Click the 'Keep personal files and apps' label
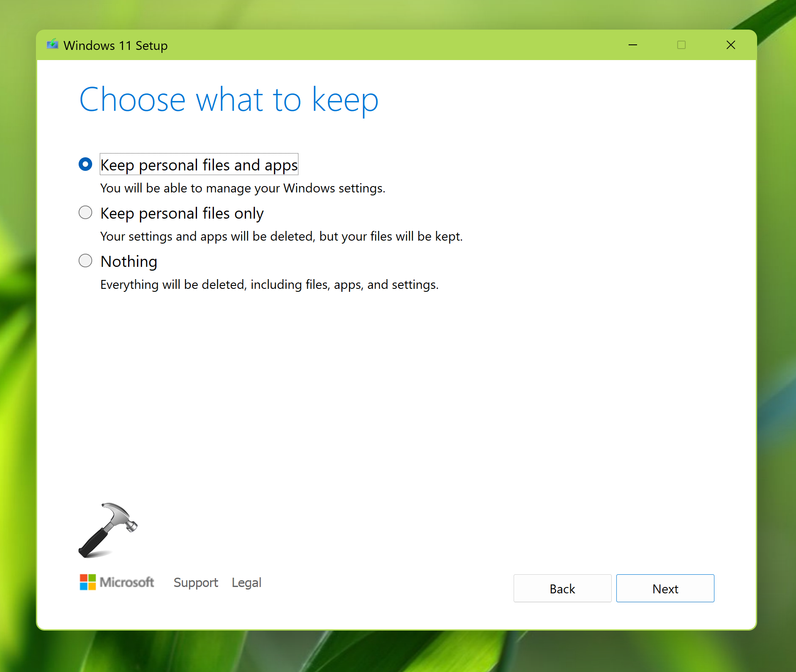796x672 pixels. tap(199, 165)
